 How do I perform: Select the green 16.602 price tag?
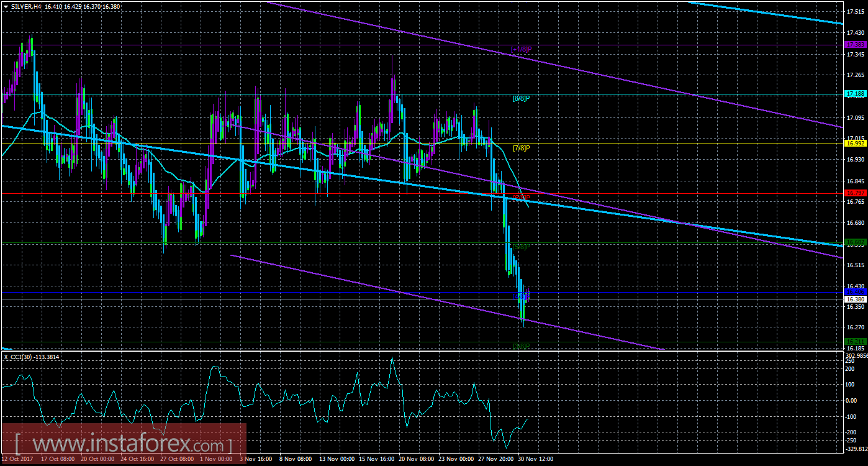tap(855, 242)
